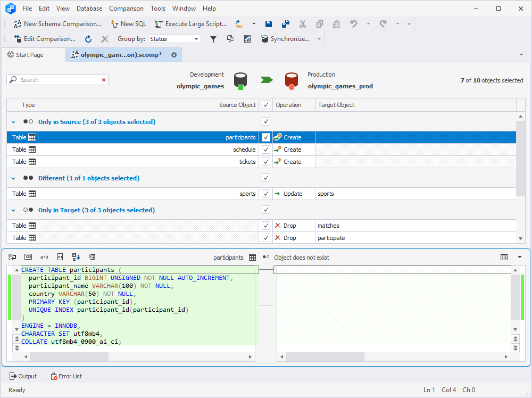Collapse the Only in Target group

[x=14, y=210]
